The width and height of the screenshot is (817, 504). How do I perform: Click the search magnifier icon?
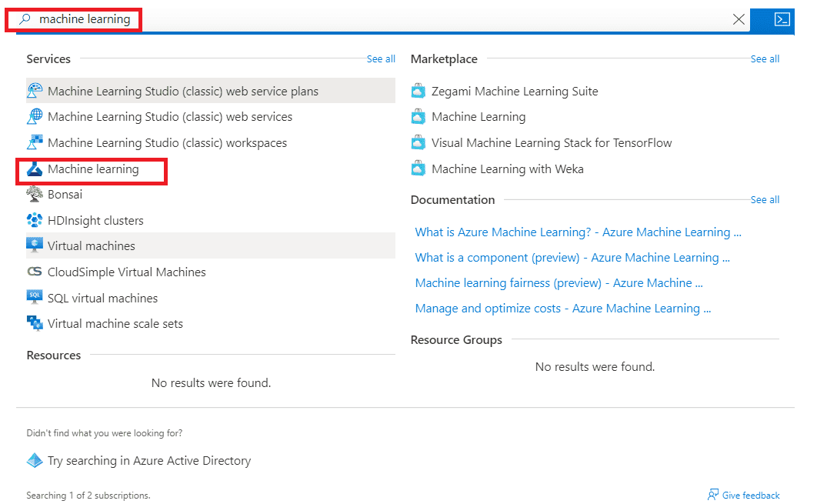[25, 19]
